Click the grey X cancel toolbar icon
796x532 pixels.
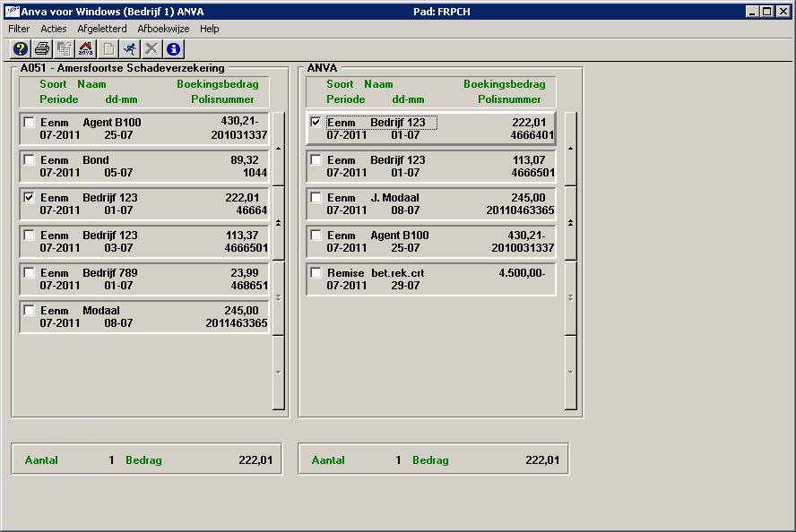153,48
